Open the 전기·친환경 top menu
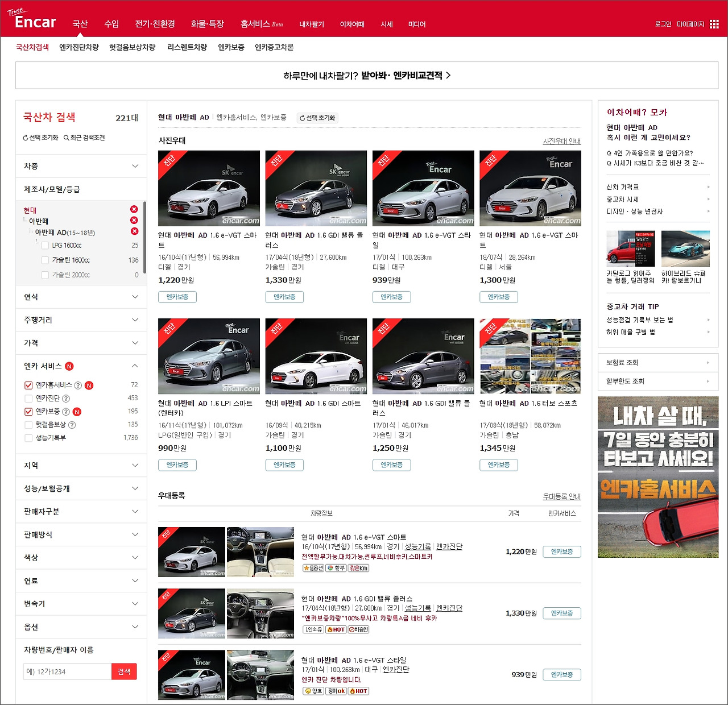Screen dimensions: 728x705 pos(155,24)
